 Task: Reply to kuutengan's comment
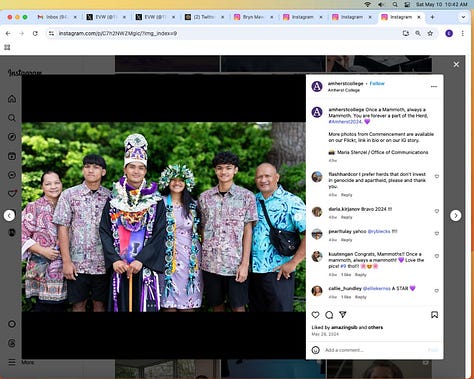click(x=361, y=275)
